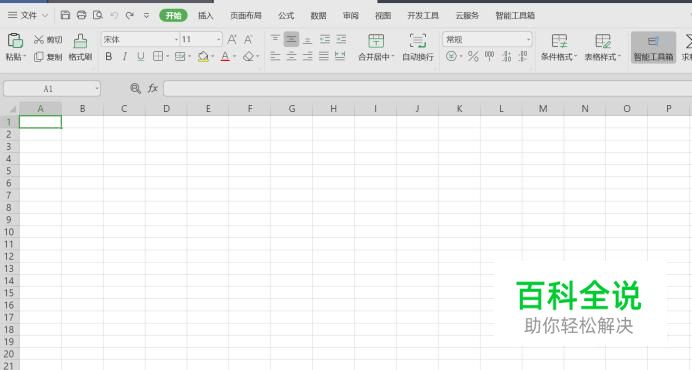Click the zoom magnifier beside fx
The image size is (692, 370).
pos(135,89)
